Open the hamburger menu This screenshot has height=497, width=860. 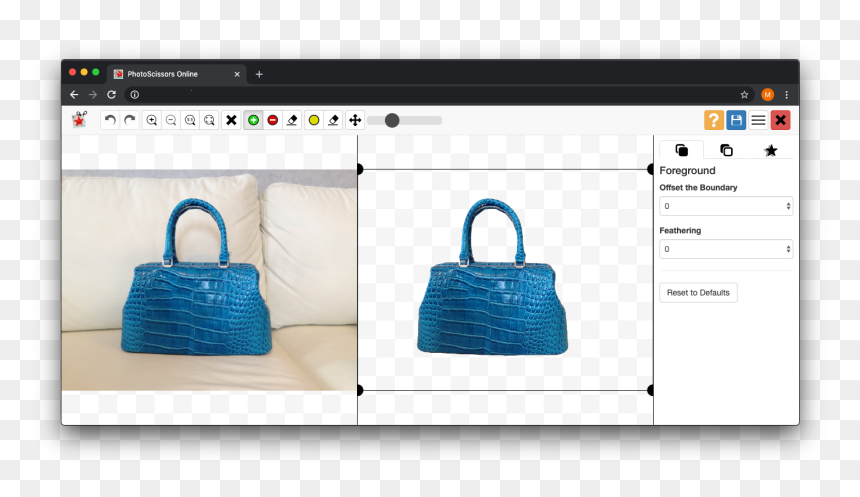tap(758, 120)
